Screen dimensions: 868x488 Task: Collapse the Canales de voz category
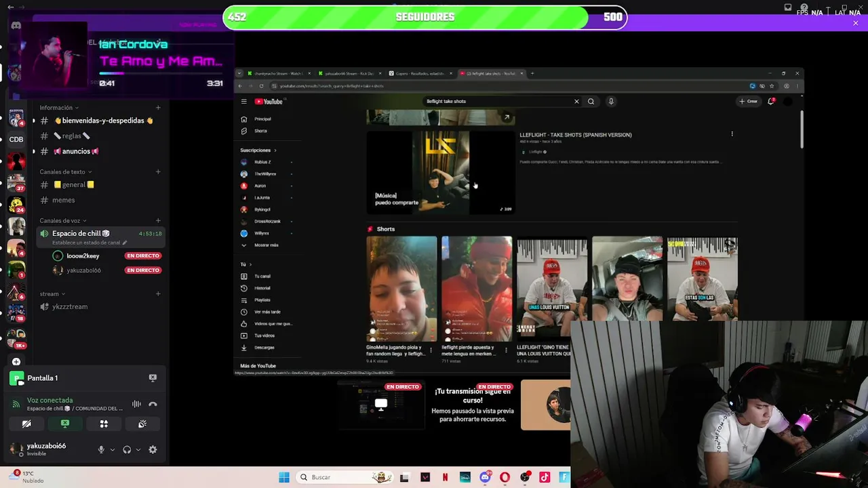(64, 221)
